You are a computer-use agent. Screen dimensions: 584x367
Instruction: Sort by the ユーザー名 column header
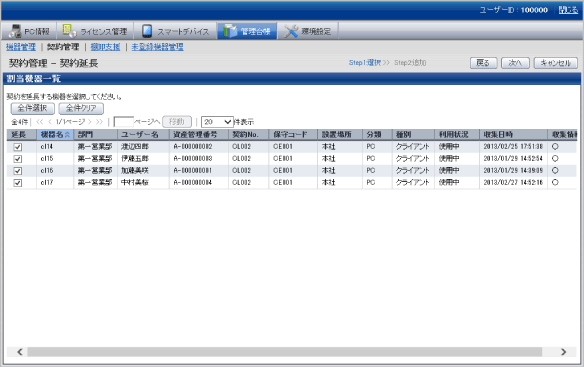coord(143,135)
